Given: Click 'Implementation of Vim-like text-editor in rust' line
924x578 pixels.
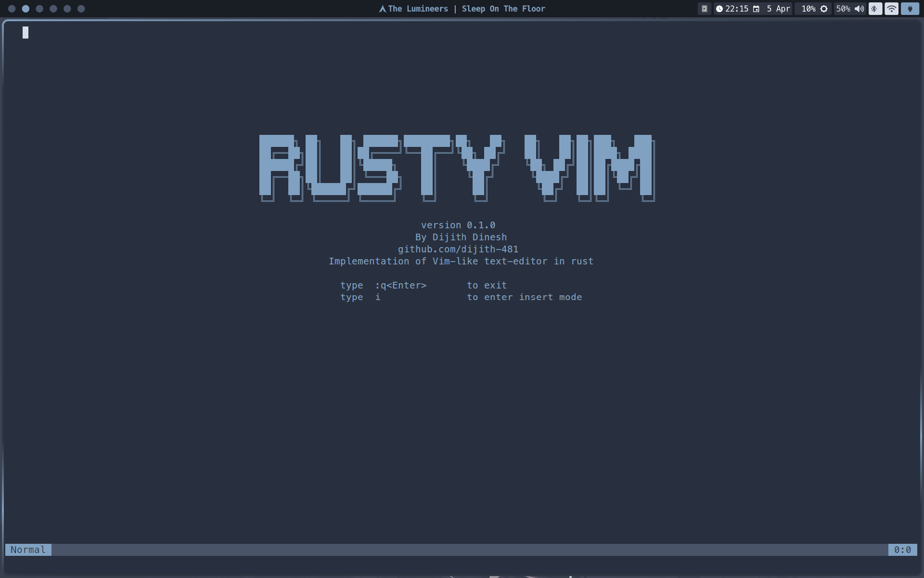Looking at the screenshot, I should click(x=461, y=261).
